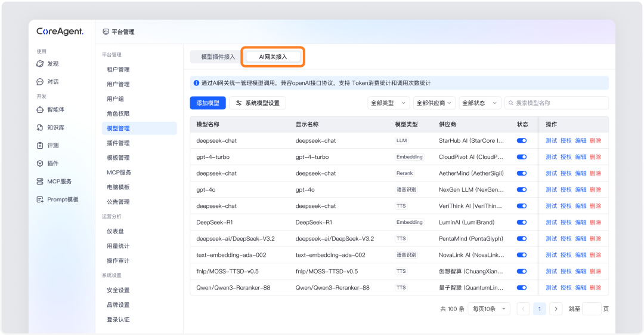Open 评测 evaluation icon in sidebar
The height and width of the screenshot is (335, 644).
click(40, 145)
